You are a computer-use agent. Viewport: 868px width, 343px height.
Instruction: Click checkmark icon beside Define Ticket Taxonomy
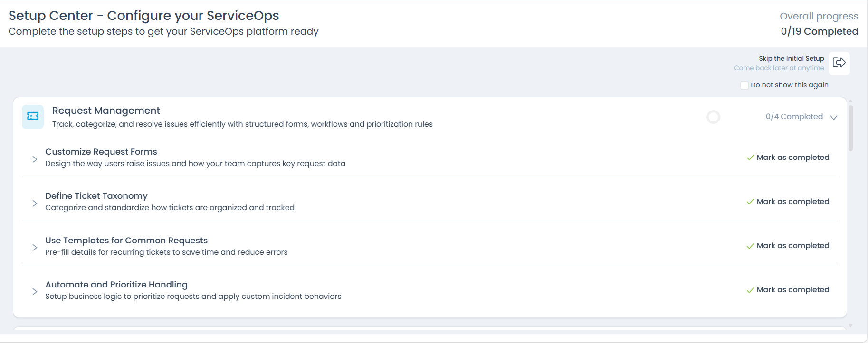(750, 202)
